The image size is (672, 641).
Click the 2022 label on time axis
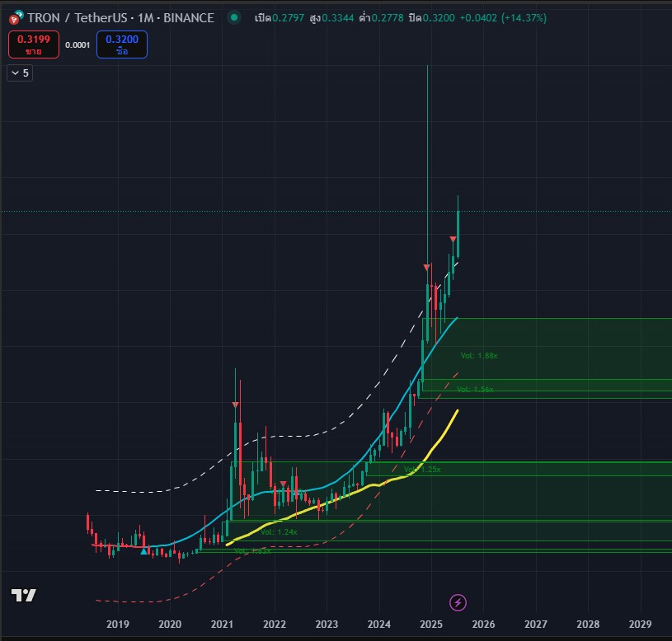tap(275, 624)
